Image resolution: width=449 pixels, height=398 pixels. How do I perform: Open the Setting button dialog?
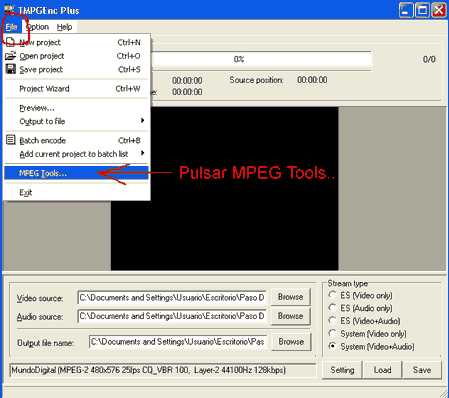pos(342,370)
